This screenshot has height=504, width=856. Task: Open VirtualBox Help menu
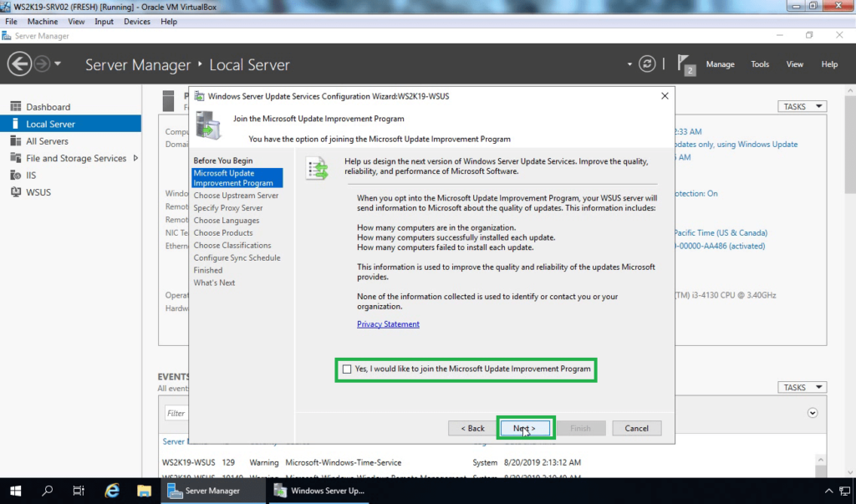pos(169,21)
